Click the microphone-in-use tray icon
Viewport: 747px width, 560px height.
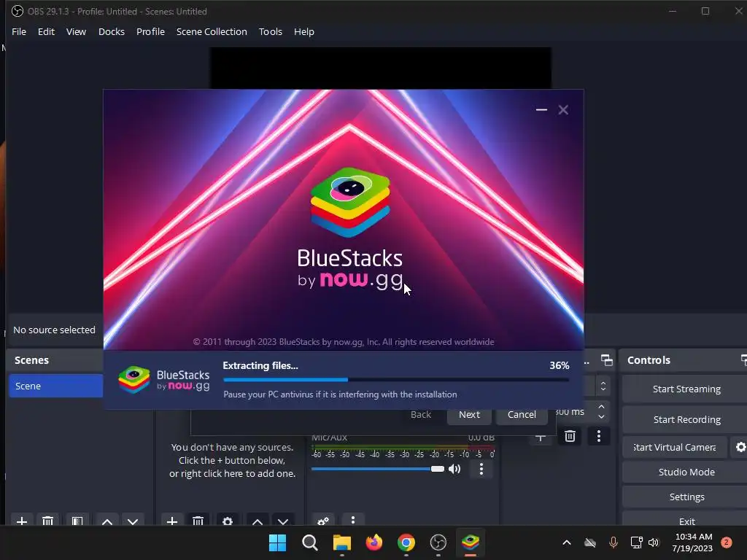coord(613,542)
